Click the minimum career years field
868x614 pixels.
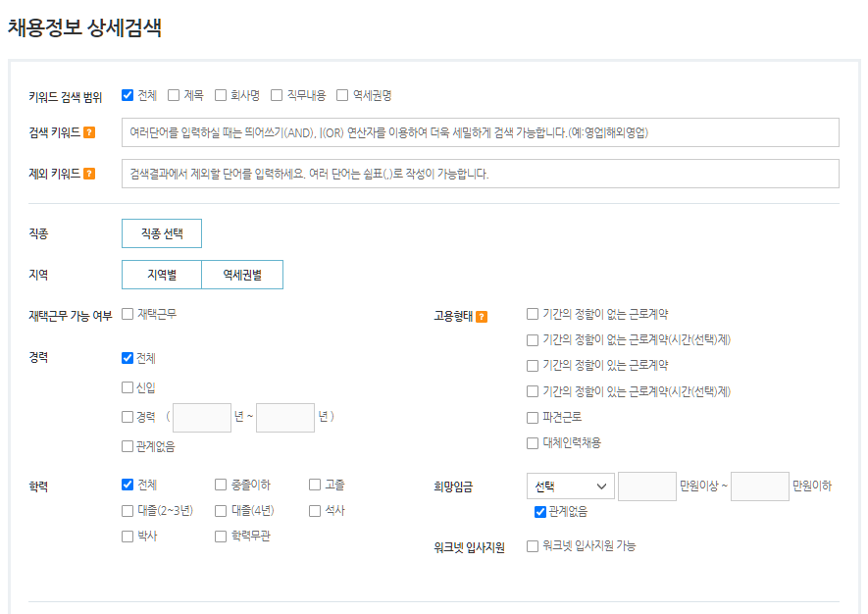[202, 418]
